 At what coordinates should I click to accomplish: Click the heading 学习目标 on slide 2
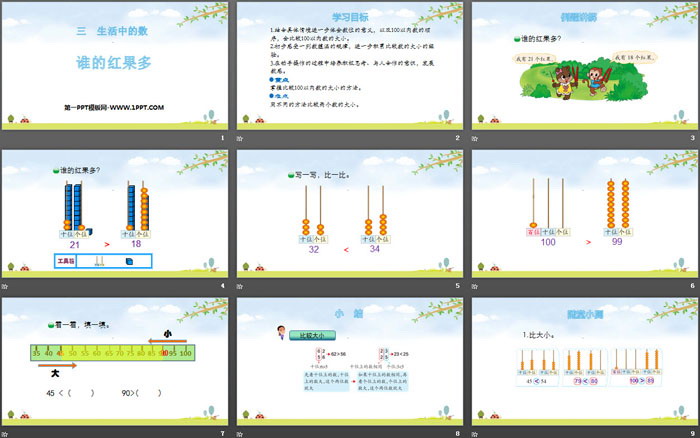click(x=350, y=17)
